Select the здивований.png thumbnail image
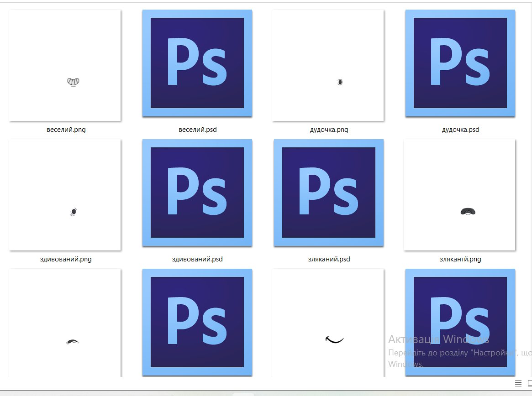This screenshot has width=532, height=396. [x=65, y=195]
